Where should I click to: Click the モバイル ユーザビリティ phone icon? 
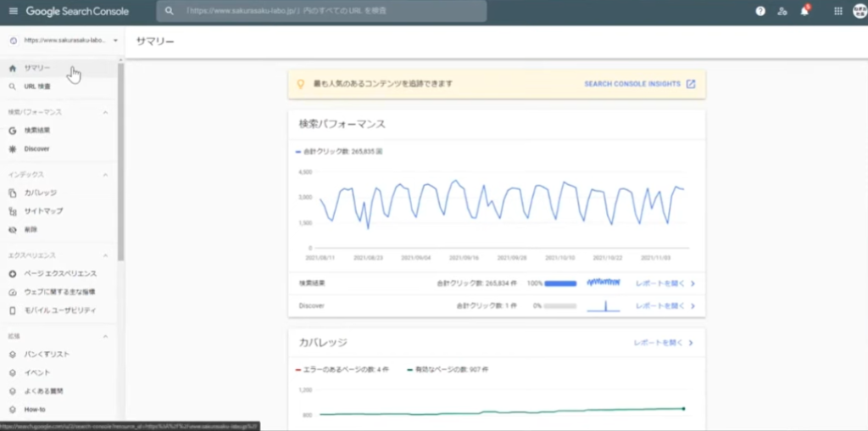pos(13,311)
